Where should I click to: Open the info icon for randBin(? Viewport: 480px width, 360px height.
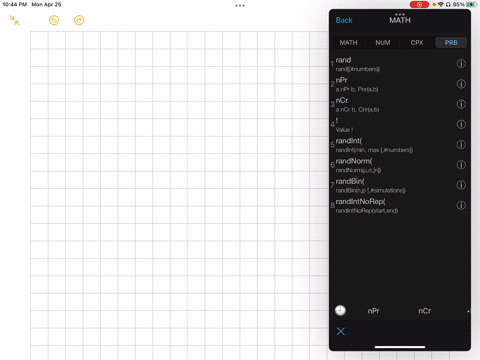coord(461,185)
